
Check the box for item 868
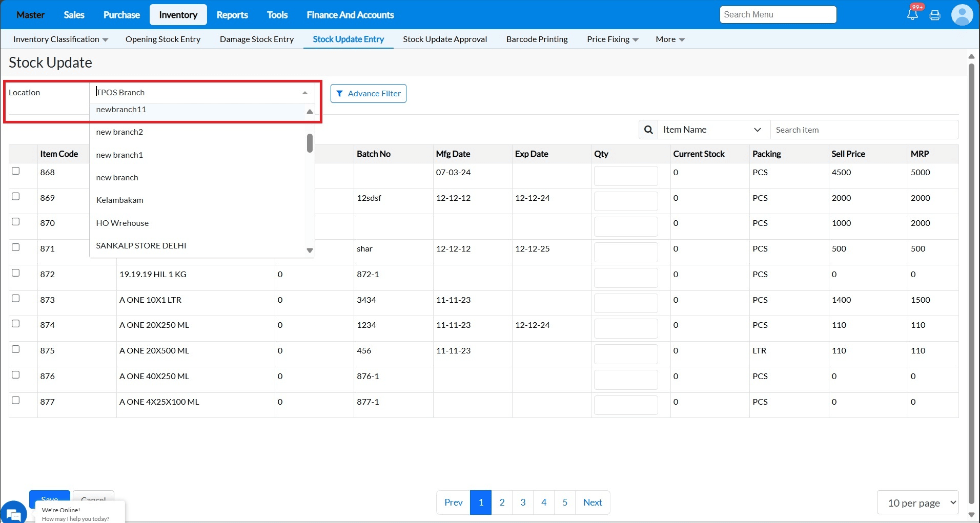click(x=16, y=171)
